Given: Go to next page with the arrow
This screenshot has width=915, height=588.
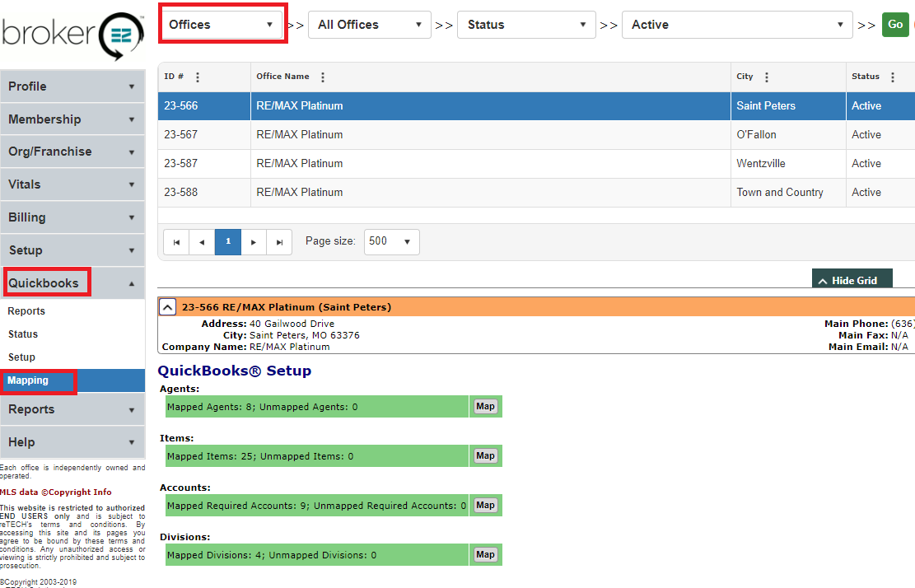Looking at the screenshot, I should [254, 241].
